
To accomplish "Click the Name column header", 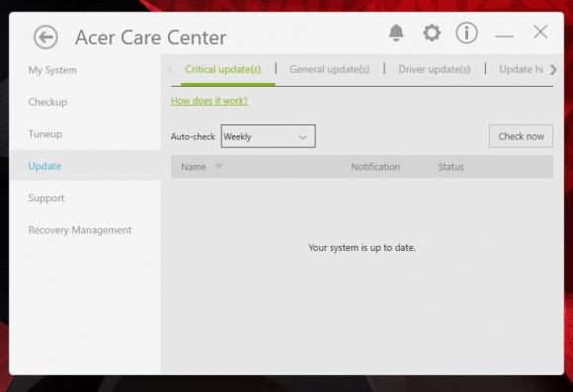I will [194, 167].
